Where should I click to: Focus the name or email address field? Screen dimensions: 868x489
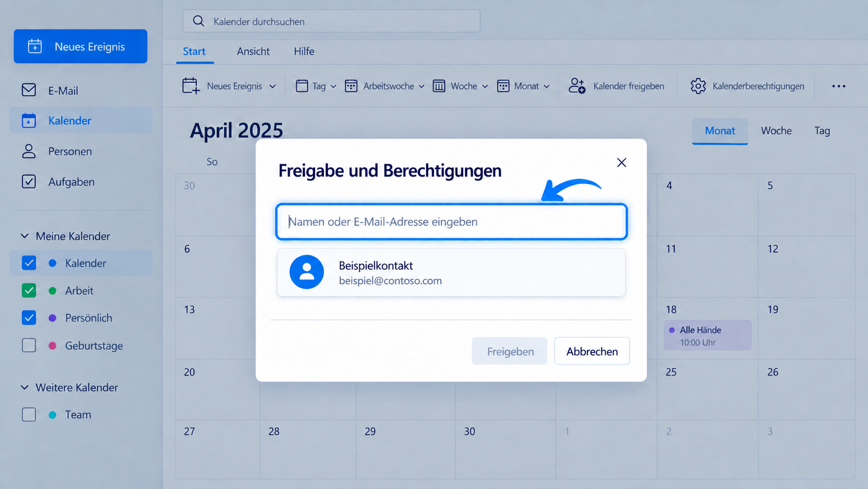[x=452, y=222]
